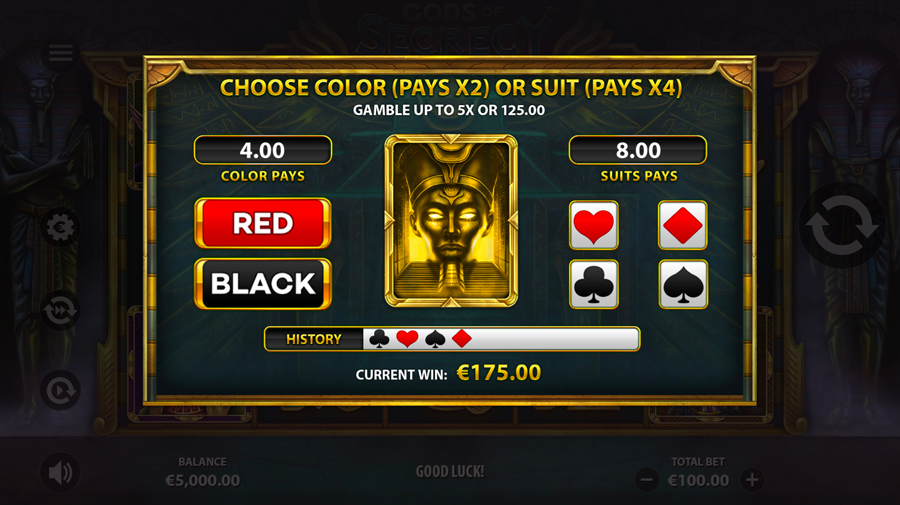Choose the heart suit card
900x505 pixels.
coord(593,225)
